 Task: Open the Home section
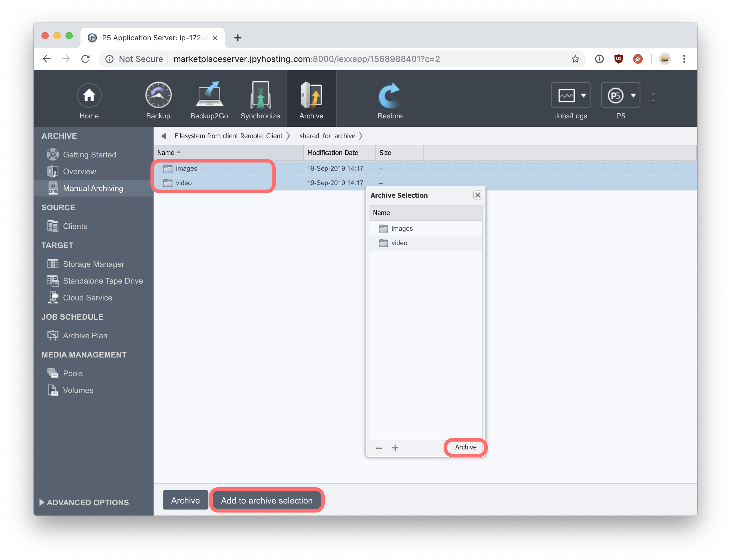[89, 101]
